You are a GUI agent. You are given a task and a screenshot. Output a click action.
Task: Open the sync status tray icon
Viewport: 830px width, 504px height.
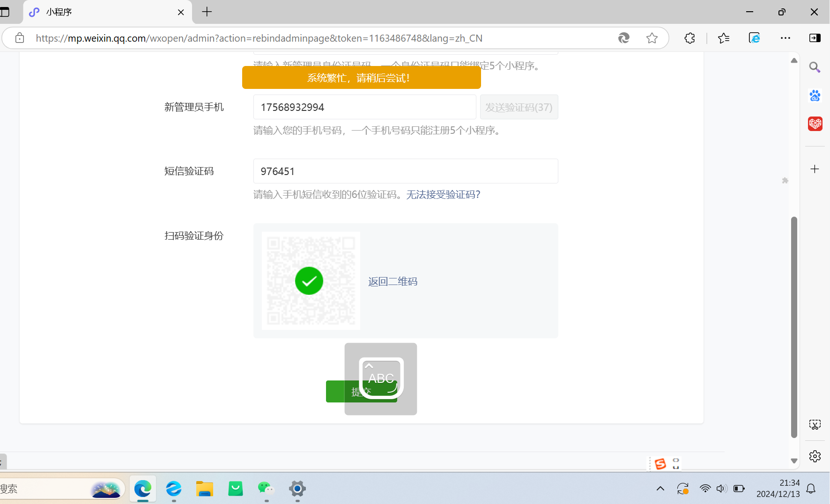pyautogui.click(x=683, y=489)
